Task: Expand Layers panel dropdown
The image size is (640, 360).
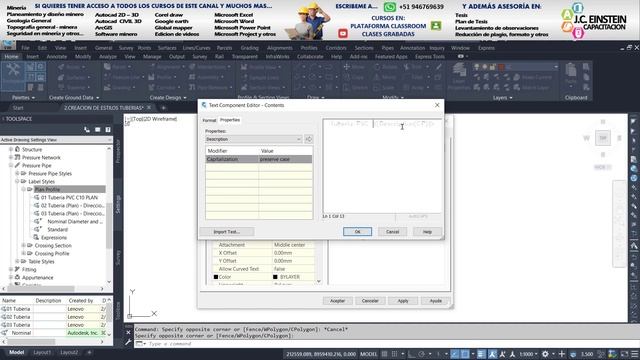Action: 502,98
